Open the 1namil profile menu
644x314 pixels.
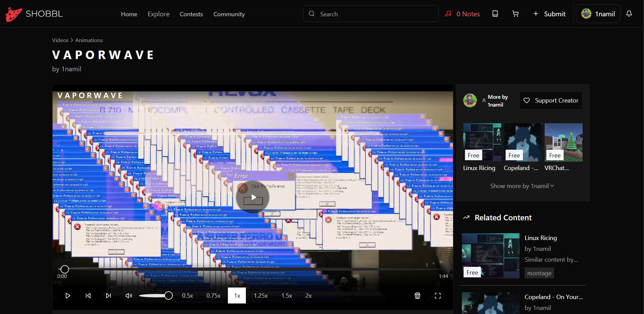pos(598,14)
